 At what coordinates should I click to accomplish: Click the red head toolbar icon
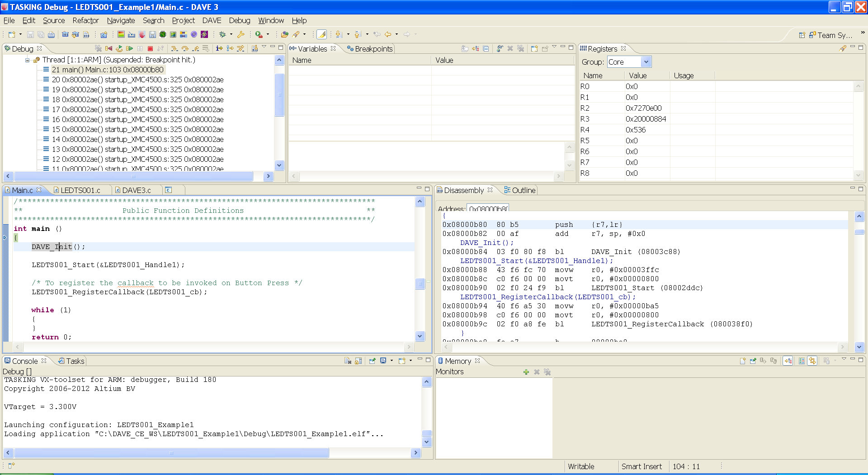[142, 34]
